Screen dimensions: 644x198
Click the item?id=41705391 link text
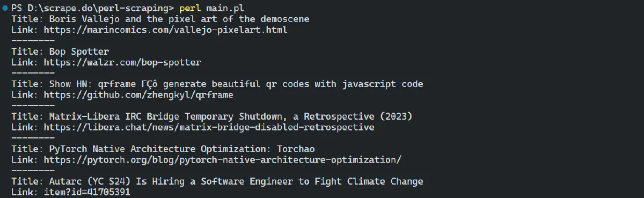87,192
